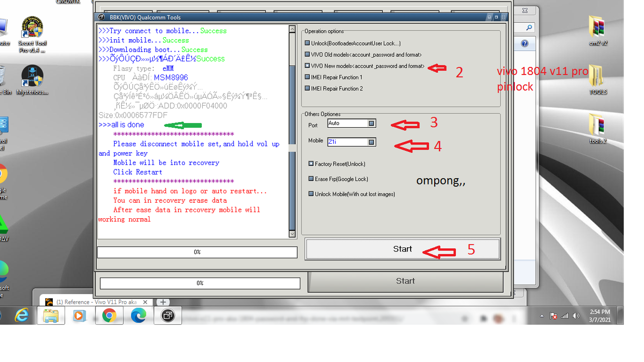Tick Unlock Mobile(With out lost images)
644x362 pixels.
pos(311,194)
